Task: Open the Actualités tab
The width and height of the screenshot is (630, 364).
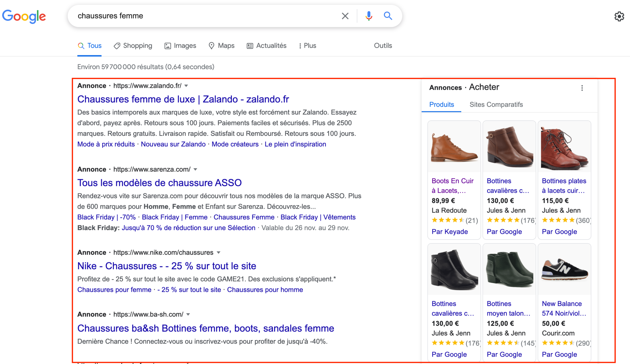Action: [x=266, y=46]
